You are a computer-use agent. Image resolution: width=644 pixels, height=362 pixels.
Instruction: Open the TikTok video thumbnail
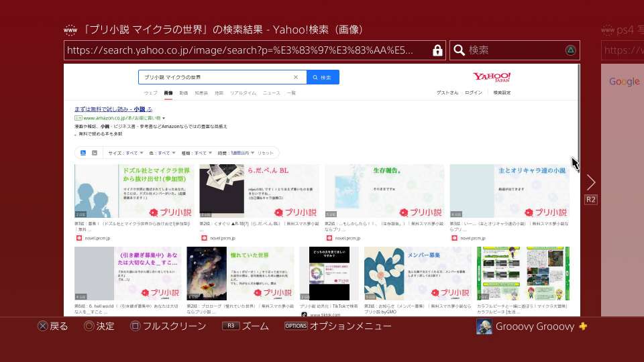tap(329, 274)
